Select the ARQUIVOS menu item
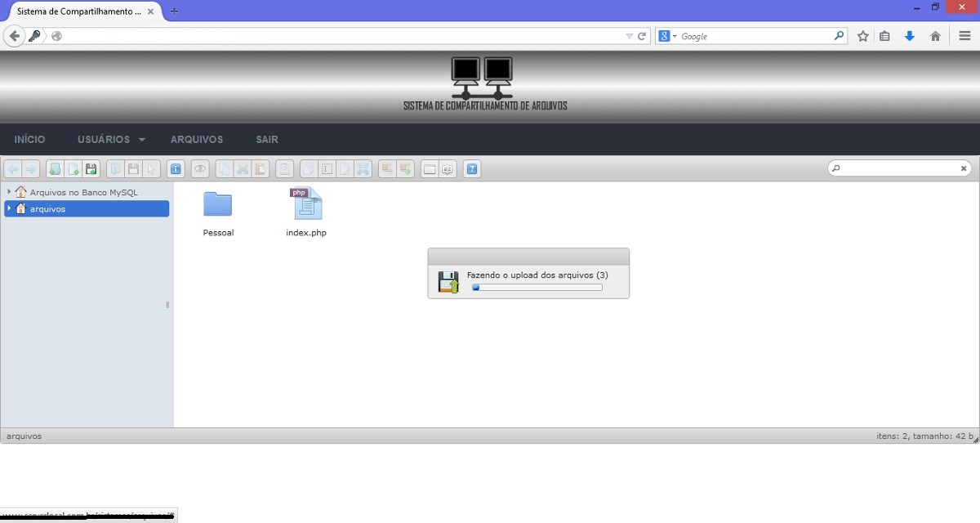 196,139
